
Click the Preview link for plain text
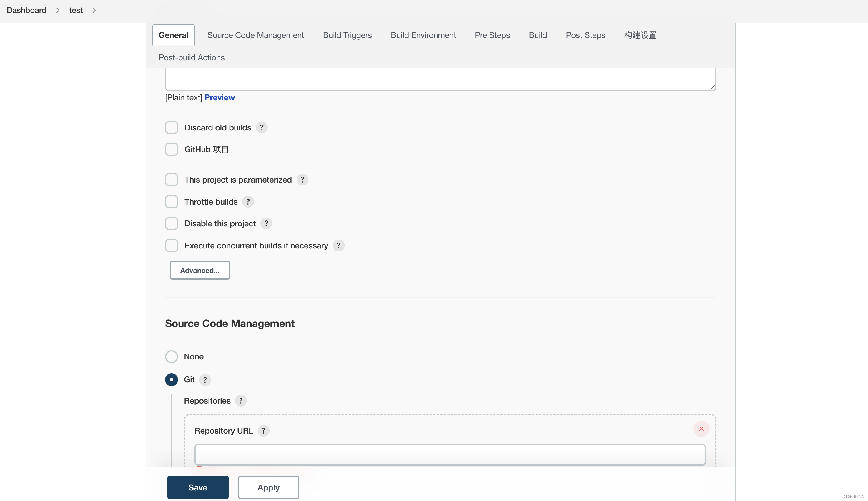pos(220,97)
